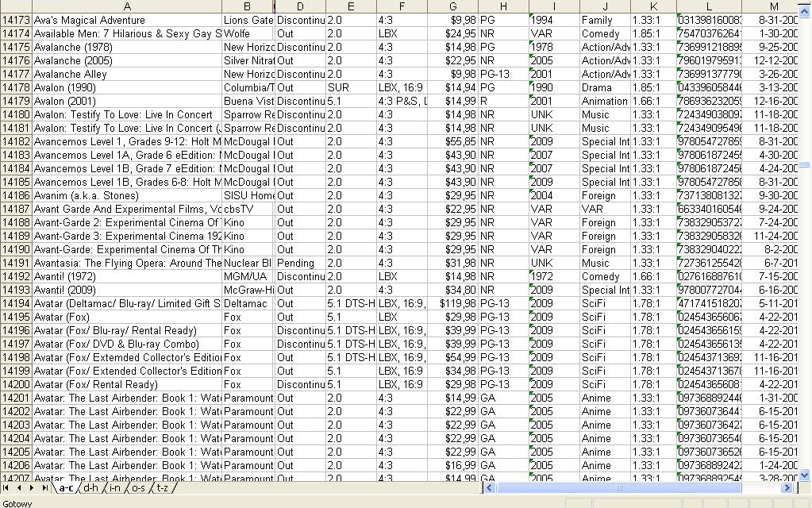
Task: Click cell 'Avanim (a.k.a. Stones)'
Action: point(127,196)
